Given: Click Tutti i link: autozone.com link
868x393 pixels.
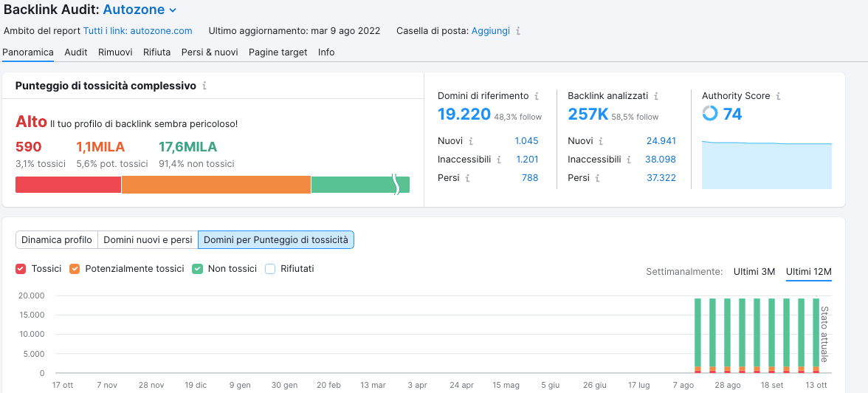Looking at the screenshot, I should (137, 31).
